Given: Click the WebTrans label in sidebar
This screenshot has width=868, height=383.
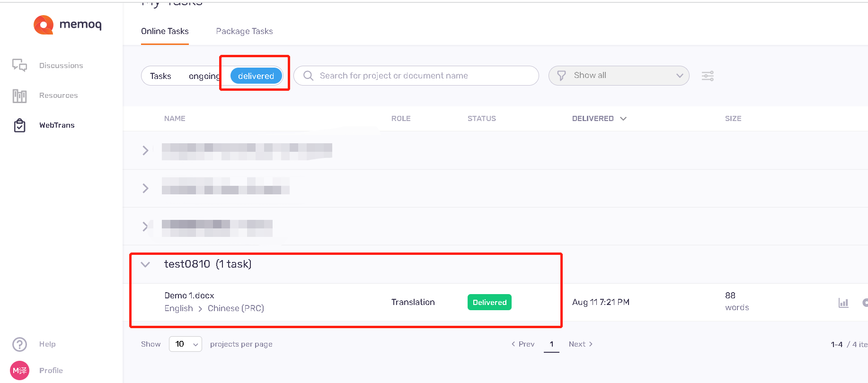Looking at the screenshot, I should point(57,125).
